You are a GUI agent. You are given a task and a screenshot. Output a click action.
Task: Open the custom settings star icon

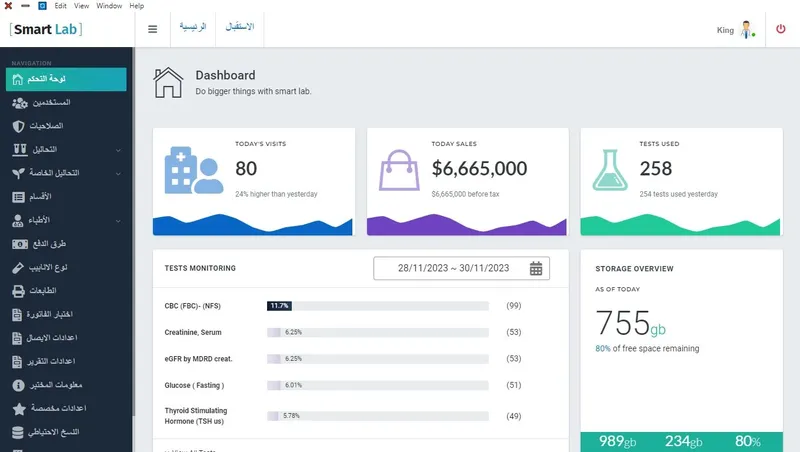click(19, 409)
